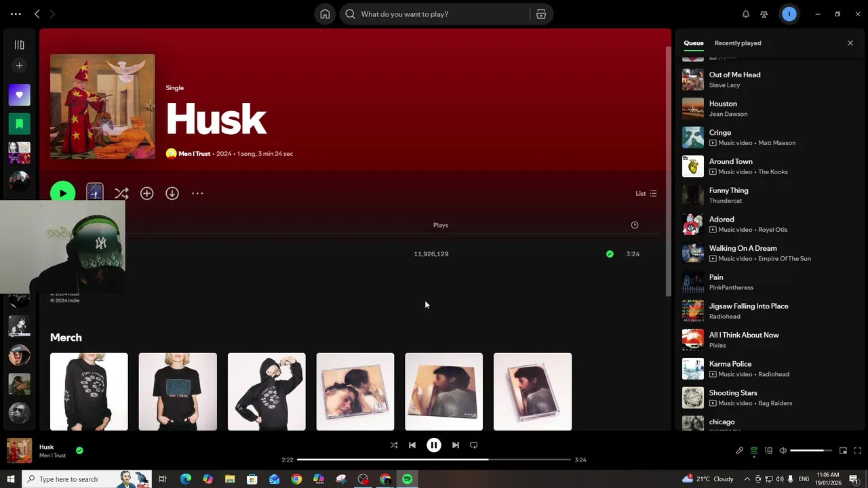Click the create playlist plus icon
This screenshot has height=488, width=868.
[19, 66]
